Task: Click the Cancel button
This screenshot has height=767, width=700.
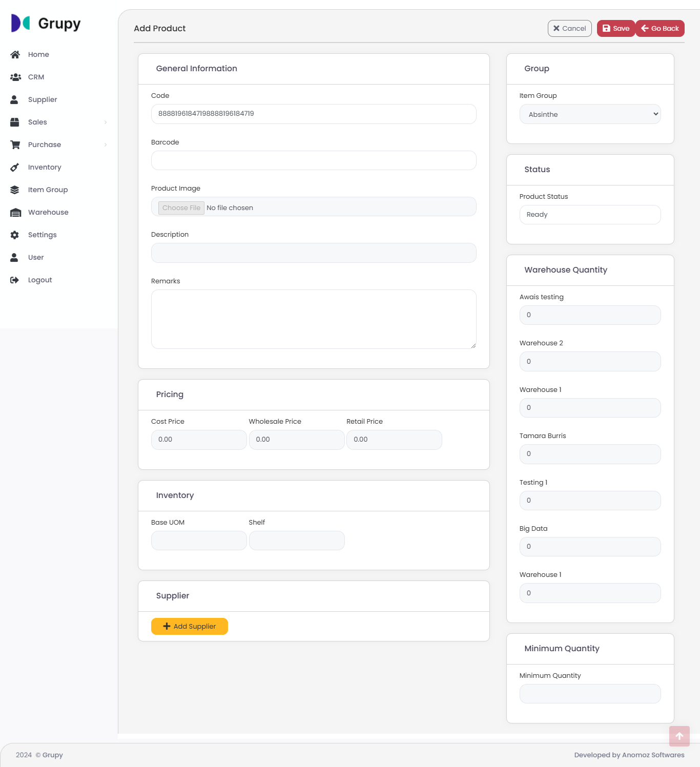Action: [569, 29]
